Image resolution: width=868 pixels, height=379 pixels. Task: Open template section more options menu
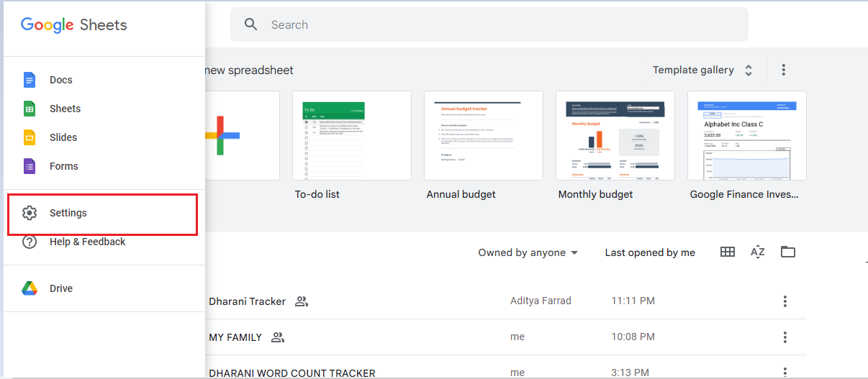coord(784,70)
